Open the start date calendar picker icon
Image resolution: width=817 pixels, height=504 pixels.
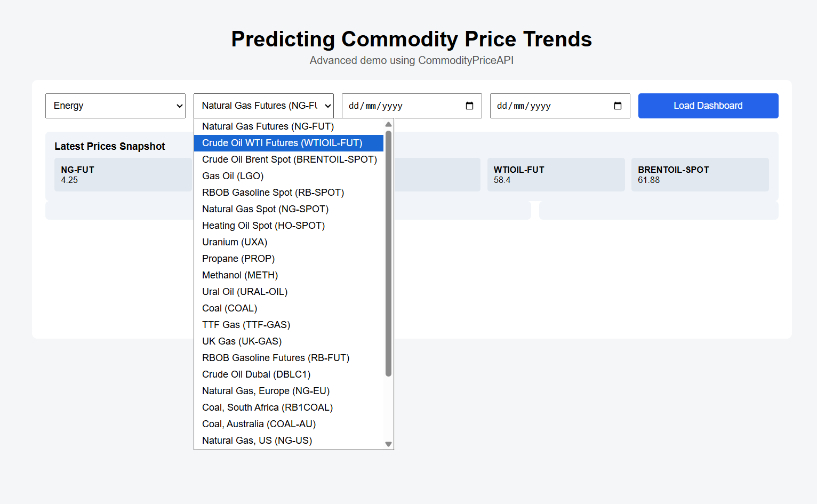click(469, 106)
